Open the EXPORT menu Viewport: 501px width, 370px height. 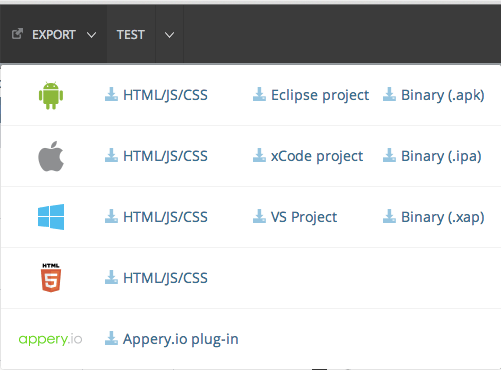[54, 35]
